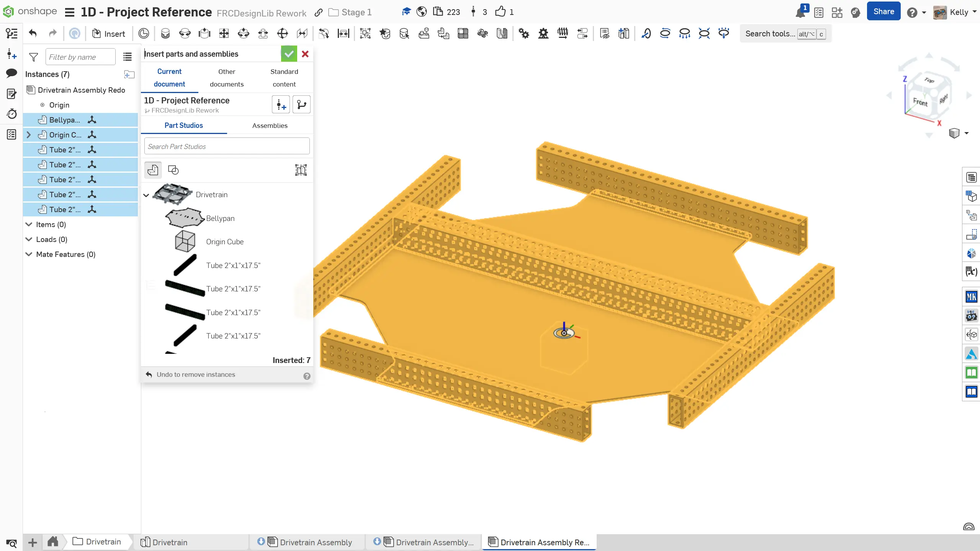Expand the Origin Cube instance

pos(29,135)
